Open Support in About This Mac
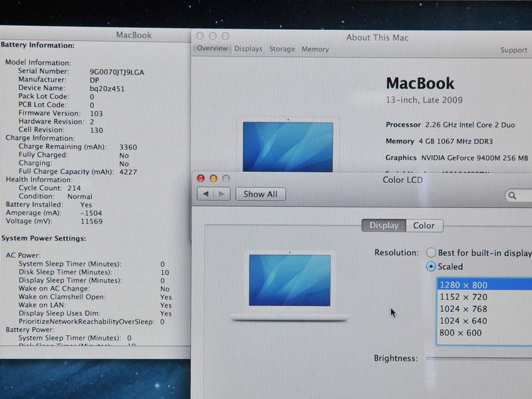Screen dimensions: 532x399 coord(513,51)
